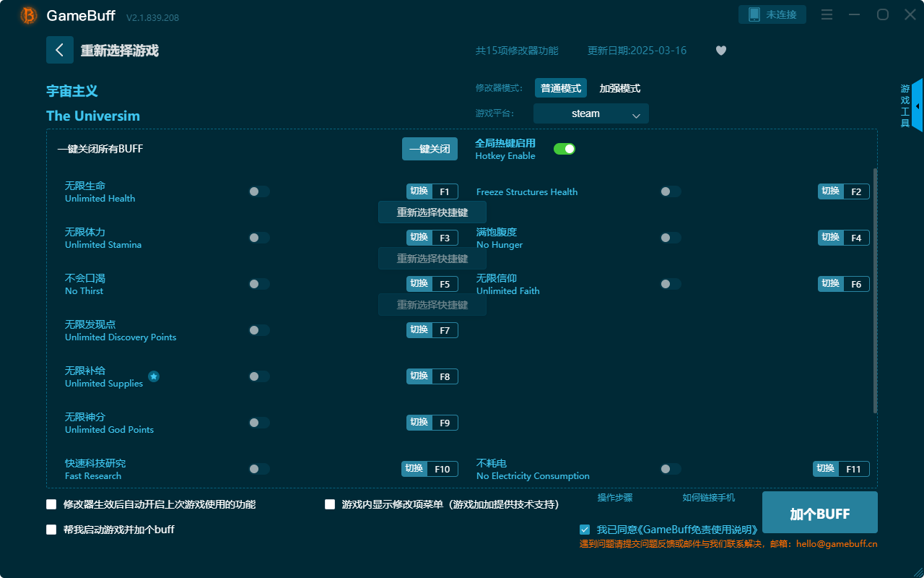The height and width of the screenshot is (578, 924).
Task: Click the GameBuff flame logo
Action: pos(27,14)
